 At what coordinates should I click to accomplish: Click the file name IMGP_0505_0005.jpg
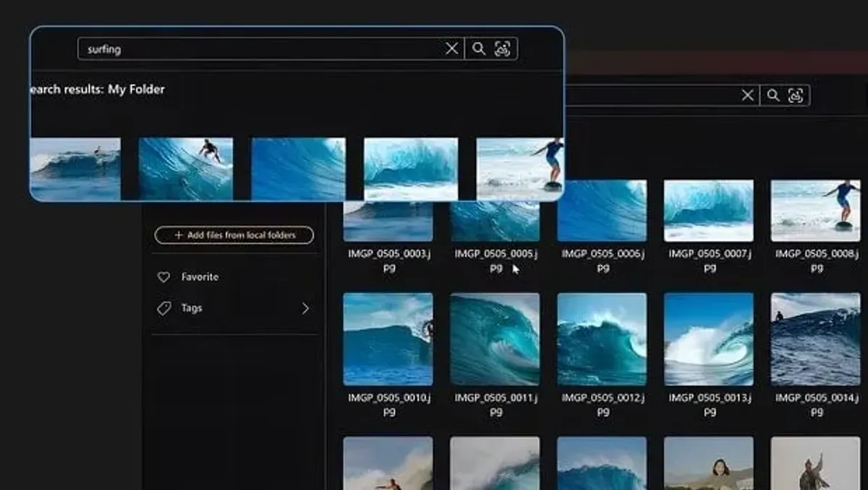tap(495, 261)
